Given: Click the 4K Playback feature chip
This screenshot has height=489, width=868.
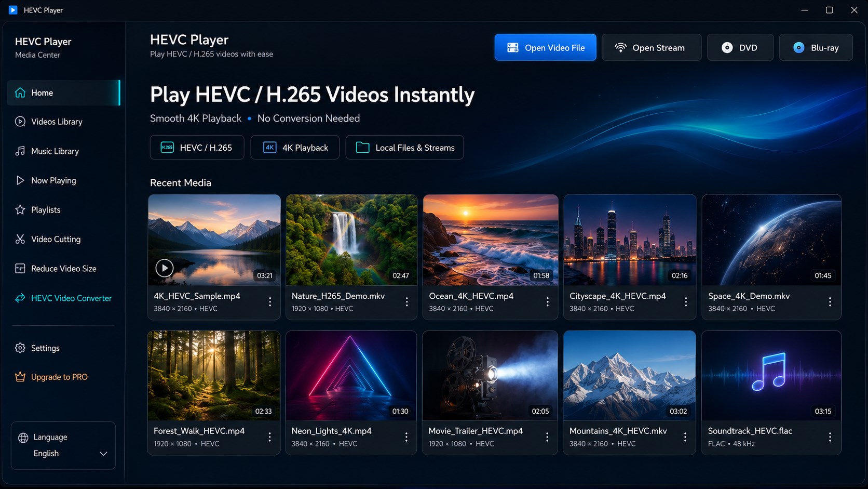Looking at the screenshot, I should coord(295,148).
